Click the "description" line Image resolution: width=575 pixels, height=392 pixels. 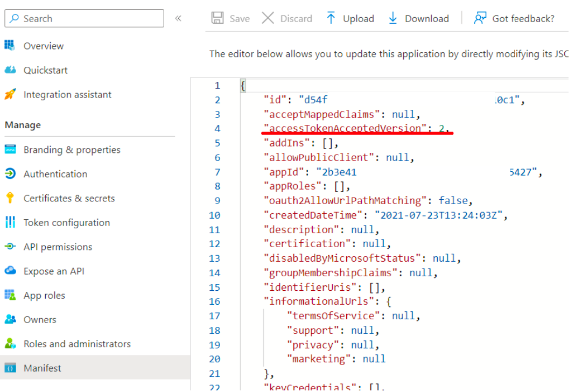click(321, 229)
